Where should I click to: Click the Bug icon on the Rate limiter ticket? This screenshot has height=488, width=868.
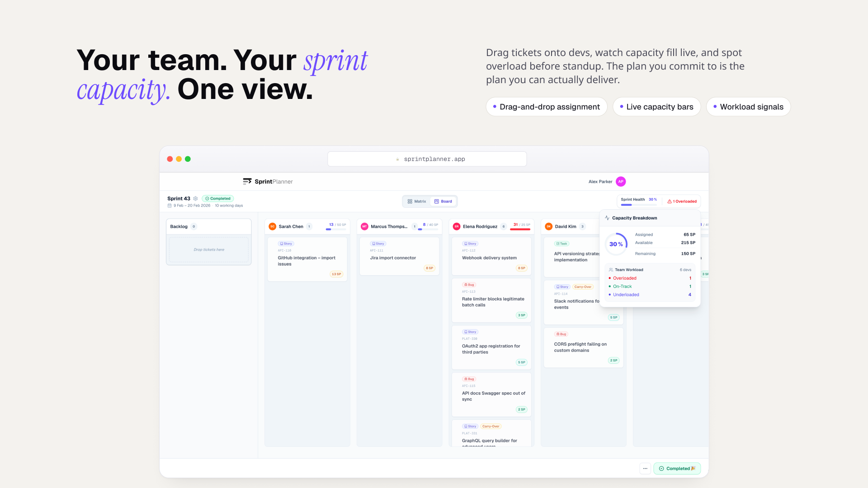[466, 285]
